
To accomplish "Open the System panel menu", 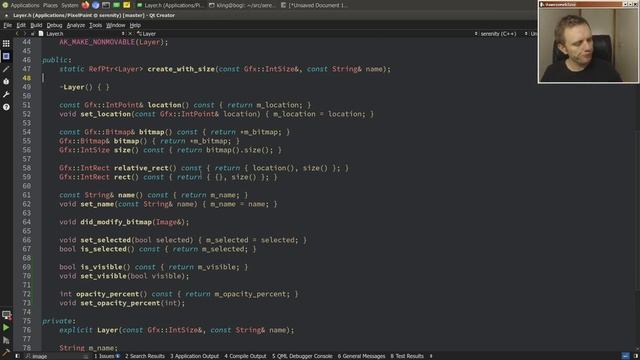I will pos(70,5).
